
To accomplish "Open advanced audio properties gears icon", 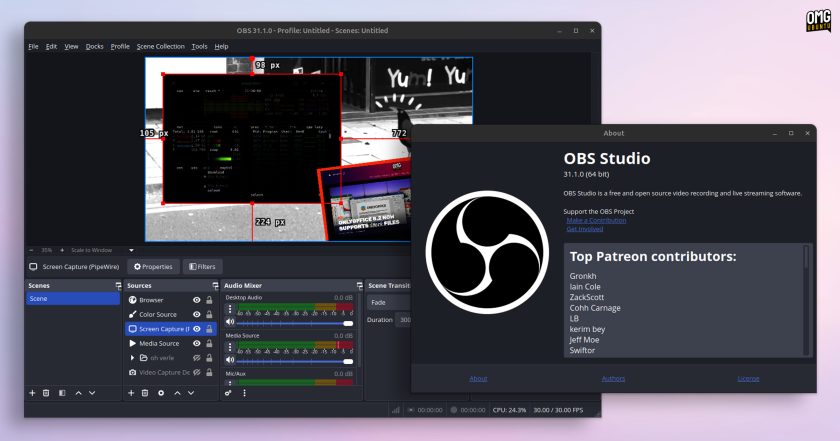I will pyautogui.click(x=228, y=393).
